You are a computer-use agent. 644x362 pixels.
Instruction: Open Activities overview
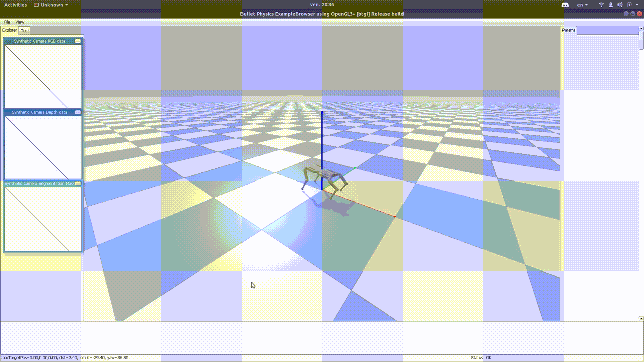tap(16, 5)
